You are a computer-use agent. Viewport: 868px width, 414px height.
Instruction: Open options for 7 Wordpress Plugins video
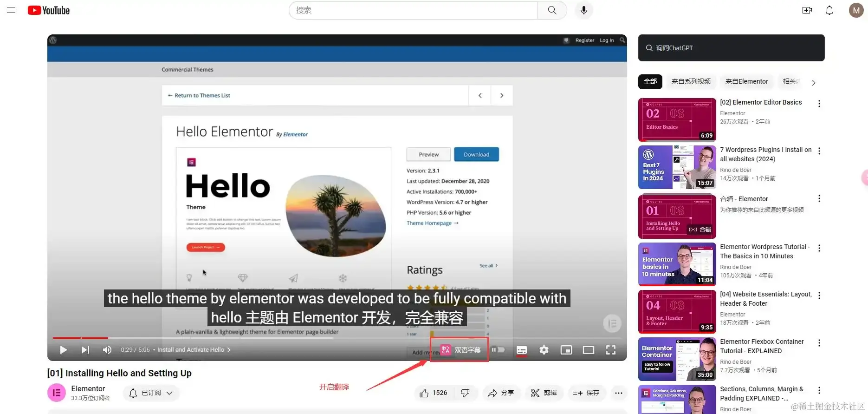[x=819, y=151]
